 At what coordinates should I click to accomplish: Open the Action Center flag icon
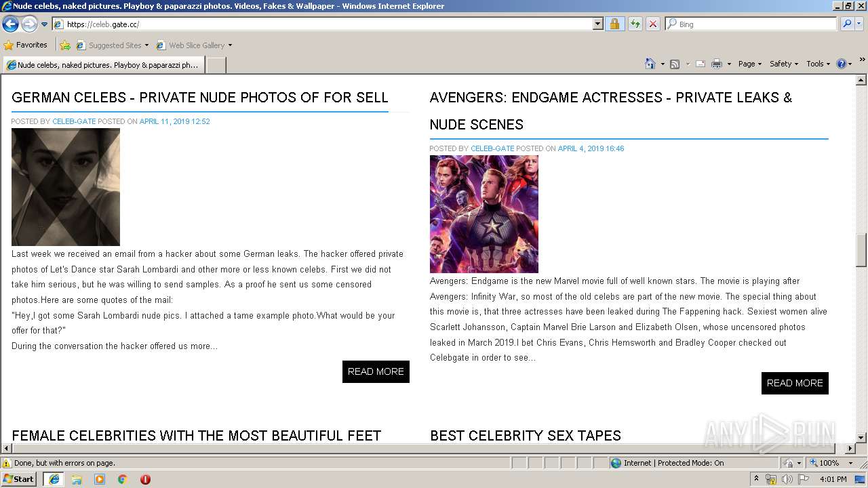[804, 479]
